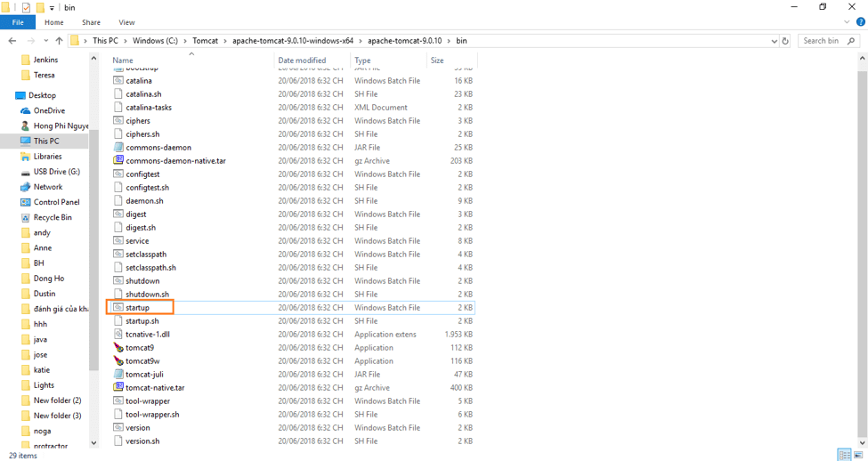Click the commons-daemon-native.tar archive icon
This screenshot has width=868, height=461.
tap(118, 160)
